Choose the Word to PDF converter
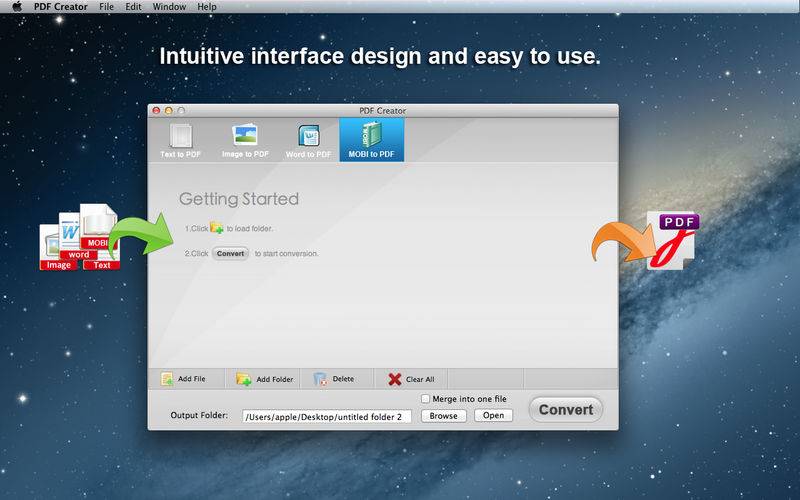This screenshot has width=800, height=500. pyautogui.click(x=308, y=140)
